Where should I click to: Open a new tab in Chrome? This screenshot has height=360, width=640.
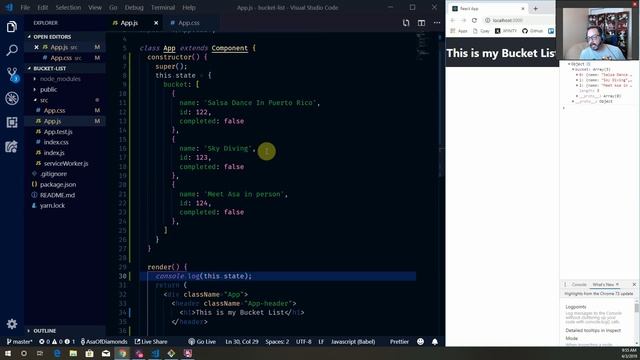coord(536,8)
